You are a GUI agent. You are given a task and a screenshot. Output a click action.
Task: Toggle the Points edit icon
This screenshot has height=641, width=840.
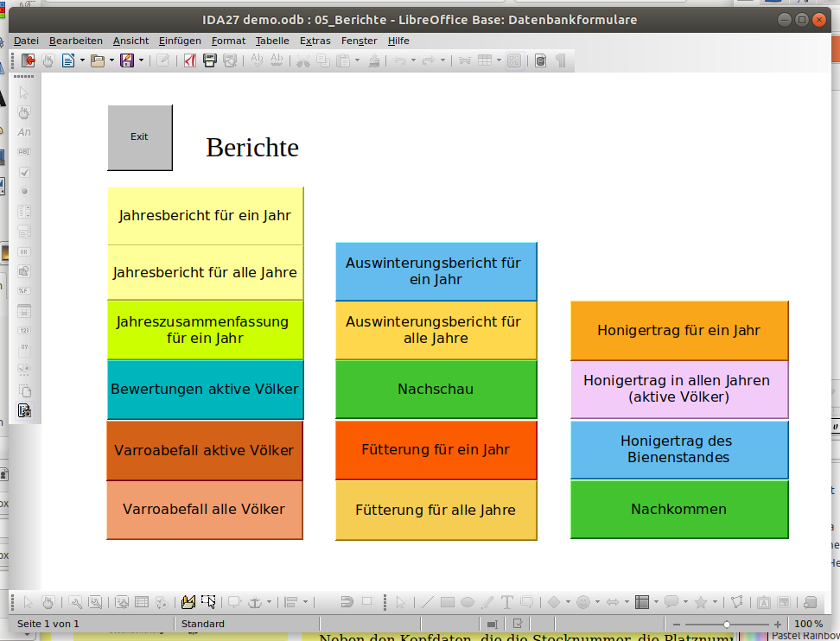pos(737,602)
